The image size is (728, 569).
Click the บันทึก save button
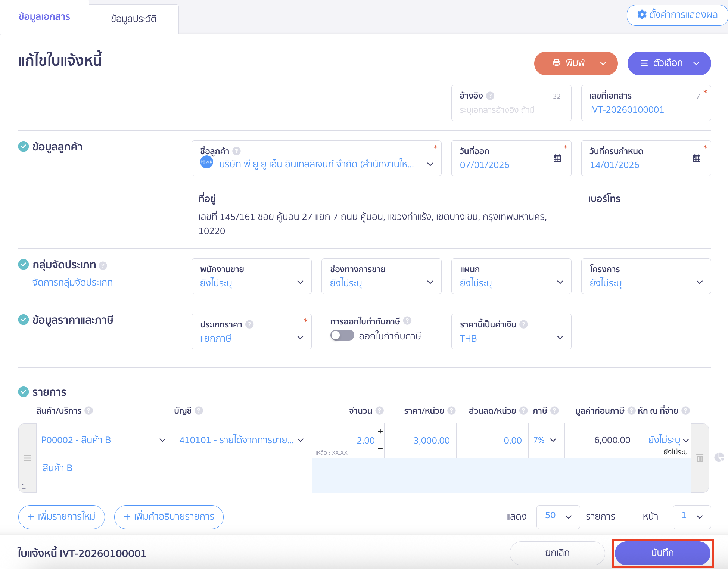click(662, 553)
